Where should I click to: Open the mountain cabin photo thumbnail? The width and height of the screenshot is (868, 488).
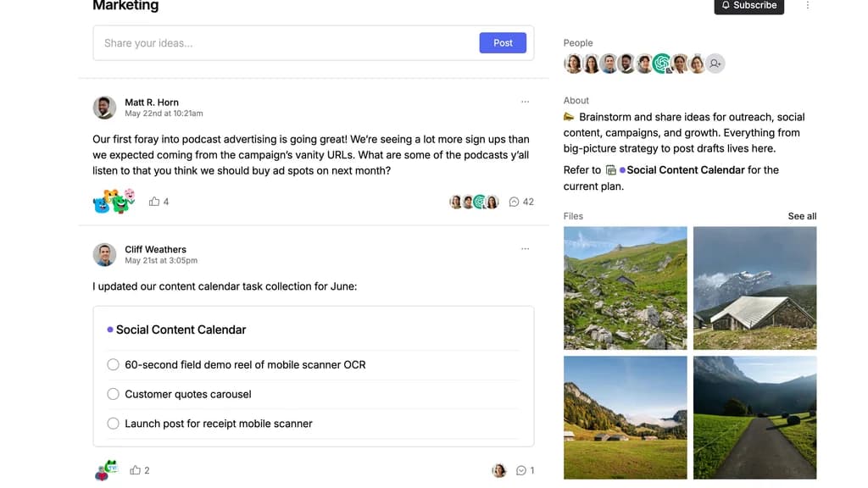coord(754,288)
